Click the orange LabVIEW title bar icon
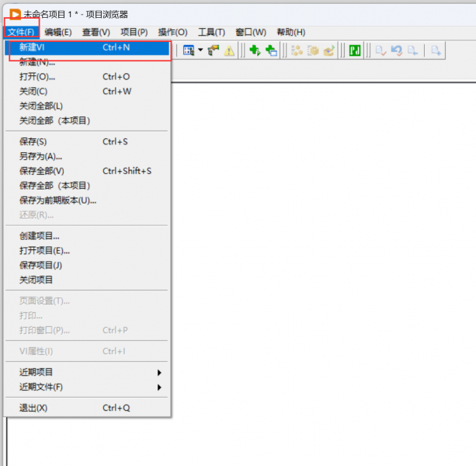 (15, 14)
